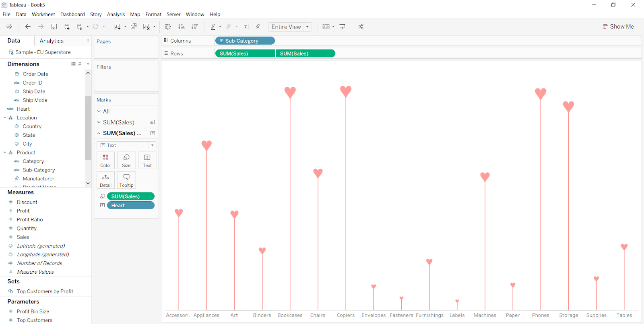644x324 pixels.
Task: Click the Show Me button
Action: tap(618, 27)
